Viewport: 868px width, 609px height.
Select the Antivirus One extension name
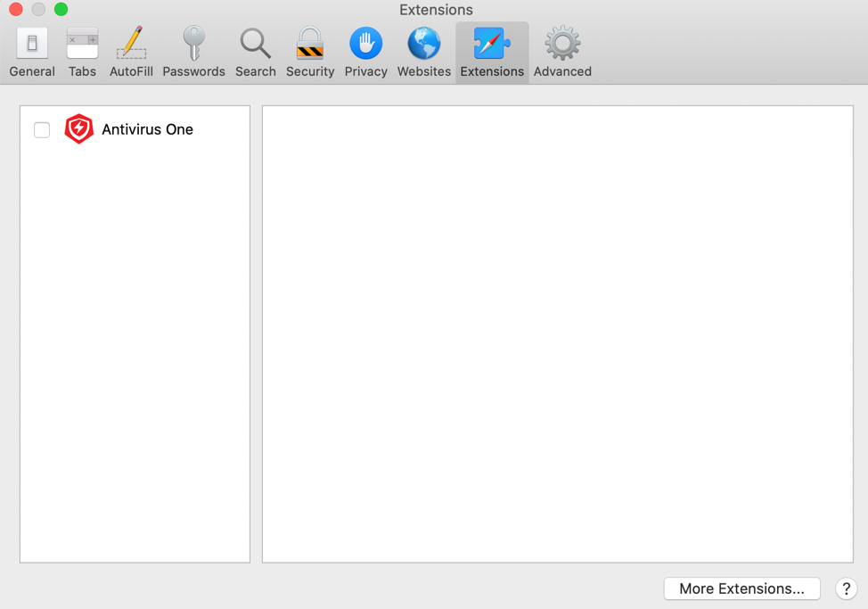tap(147, 129)
